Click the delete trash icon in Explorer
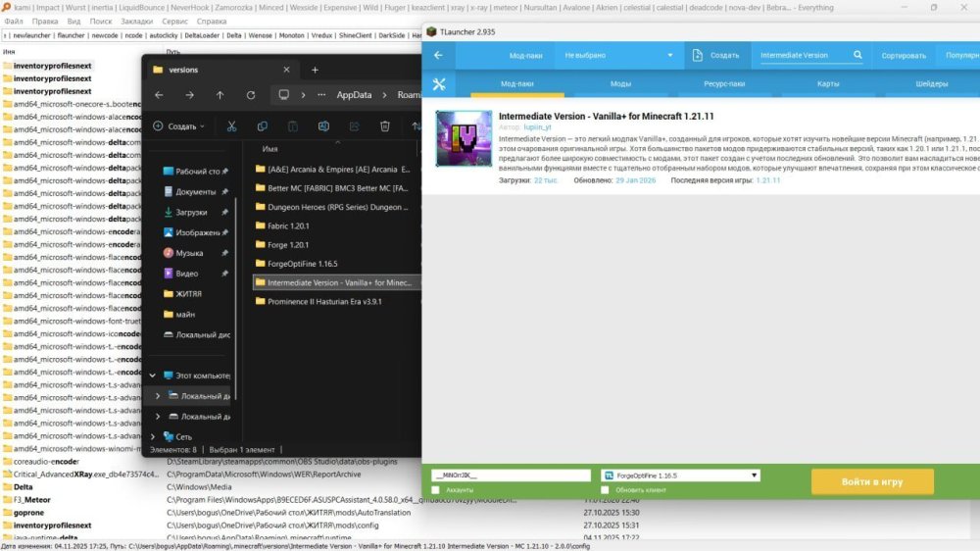980x551 pixels. point(384,126)
